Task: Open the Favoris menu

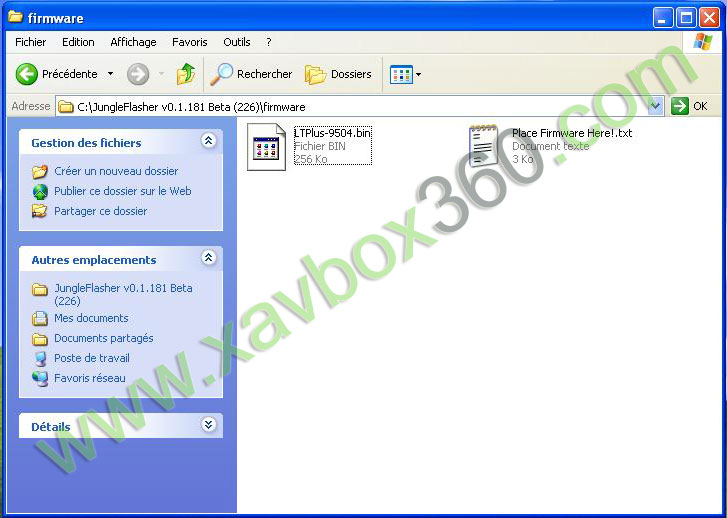Action: (190, 42)
